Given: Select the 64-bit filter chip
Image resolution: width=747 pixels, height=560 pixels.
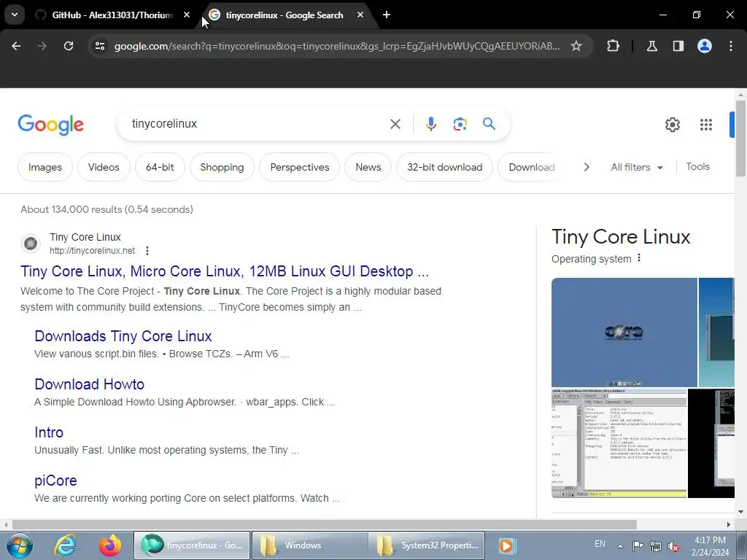Looking at the screenshot, I should coord(160,167).
